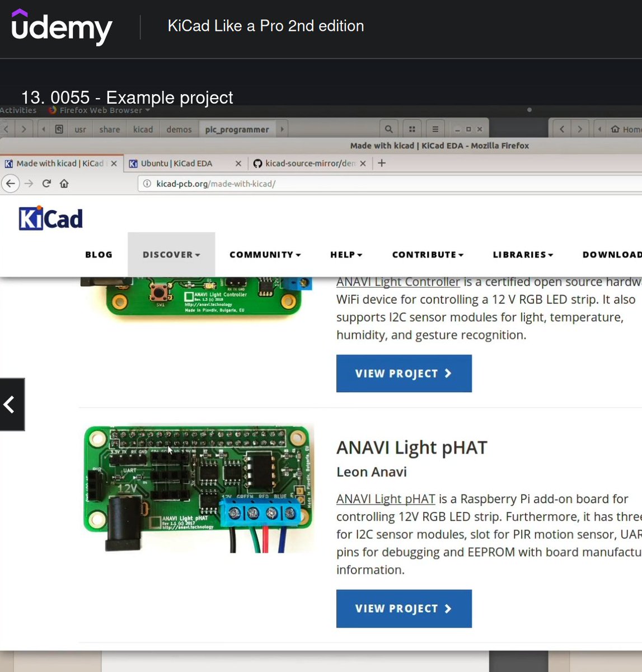The height and width of the screenshot is (672, 642).
Task: Select the grid view icon
Action: point(411,128)
